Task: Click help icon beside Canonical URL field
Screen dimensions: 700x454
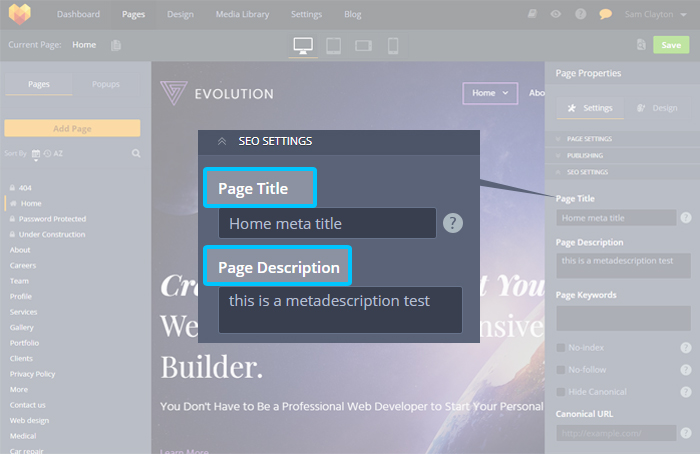Action: pos(686,433)
